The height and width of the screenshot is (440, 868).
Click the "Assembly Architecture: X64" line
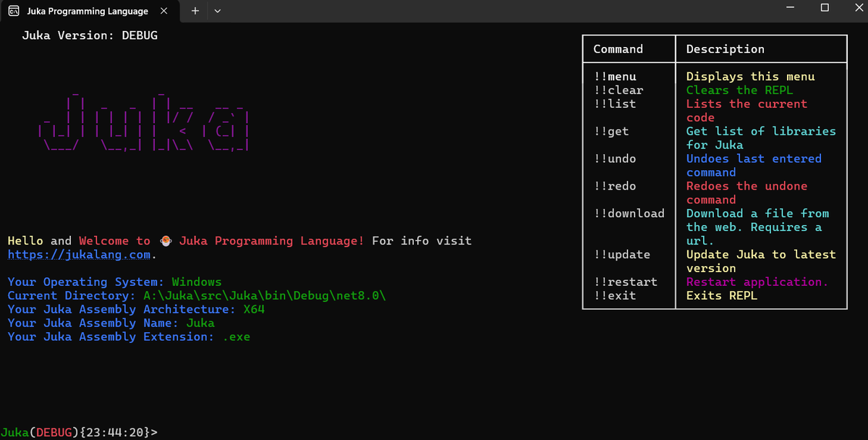click(x=136, y=310)
